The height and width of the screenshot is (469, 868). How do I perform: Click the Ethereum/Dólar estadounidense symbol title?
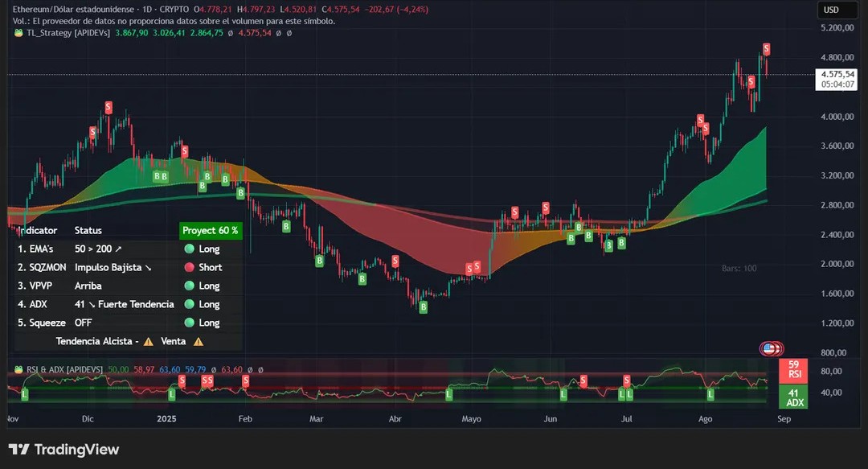point(74,10)
